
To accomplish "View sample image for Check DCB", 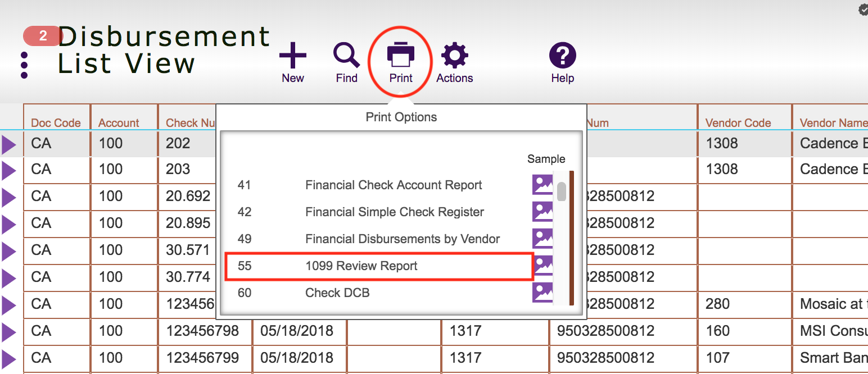I will 542,293.
